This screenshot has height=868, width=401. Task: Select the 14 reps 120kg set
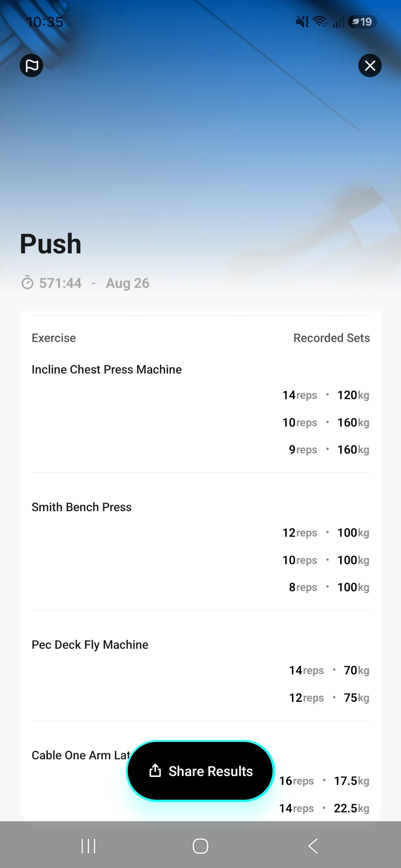click(x=326, y=395)
